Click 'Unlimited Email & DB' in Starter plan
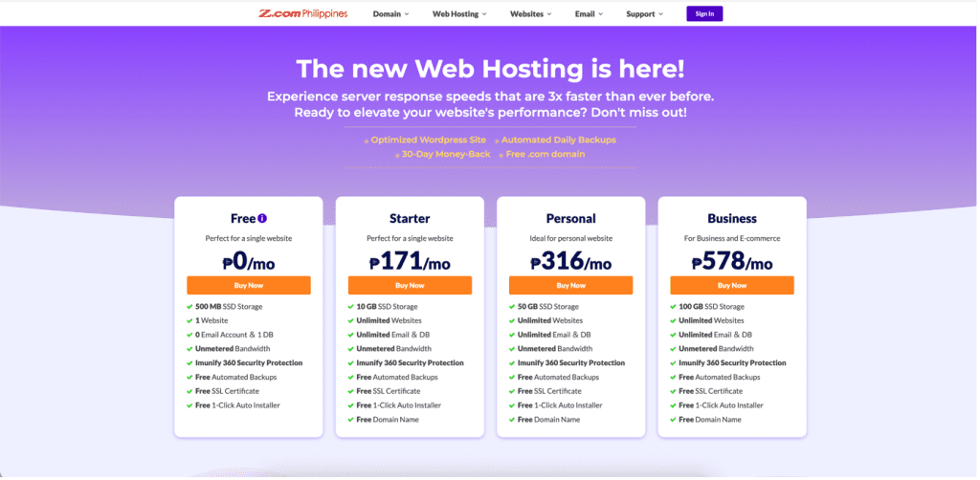Viewport: 980px width, 480px height. [x=393, y=335]
